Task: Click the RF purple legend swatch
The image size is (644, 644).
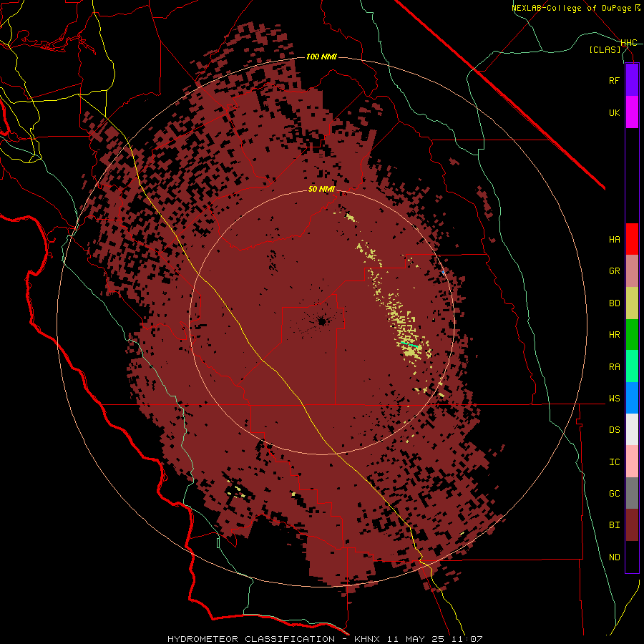Action: tap(632, 80)
